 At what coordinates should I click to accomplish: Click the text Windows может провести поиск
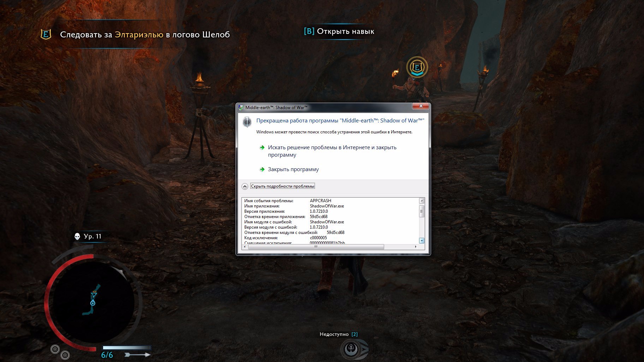(288, 132)
